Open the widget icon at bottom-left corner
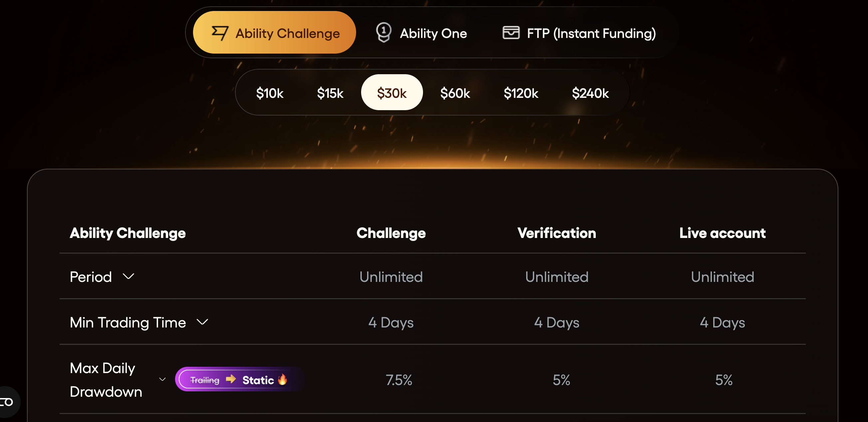This screenshot has width=868, height=422. coord(7,402)
